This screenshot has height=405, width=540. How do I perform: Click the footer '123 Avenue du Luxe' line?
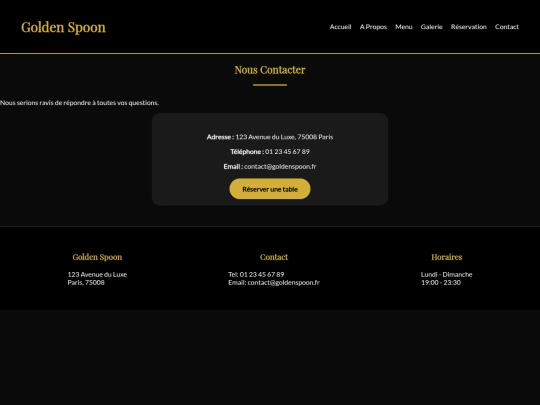click(x=97, y=274)
